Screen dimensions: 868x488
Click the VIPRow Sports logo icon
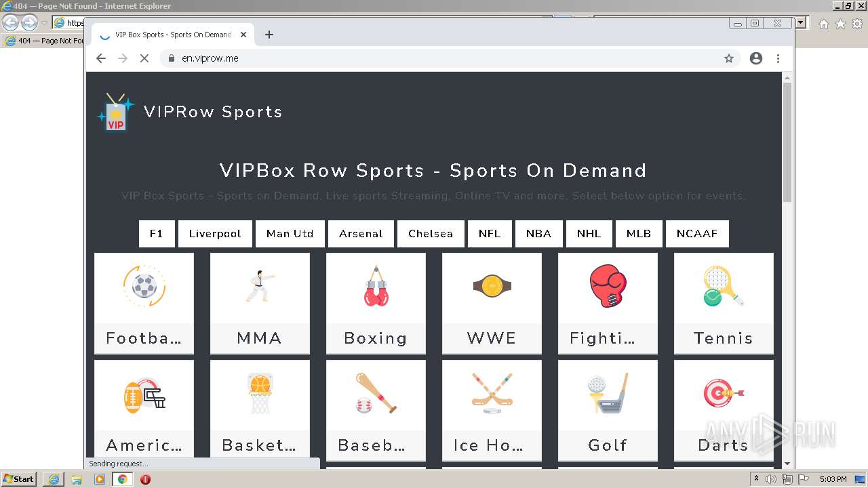(x=116, y=112)
